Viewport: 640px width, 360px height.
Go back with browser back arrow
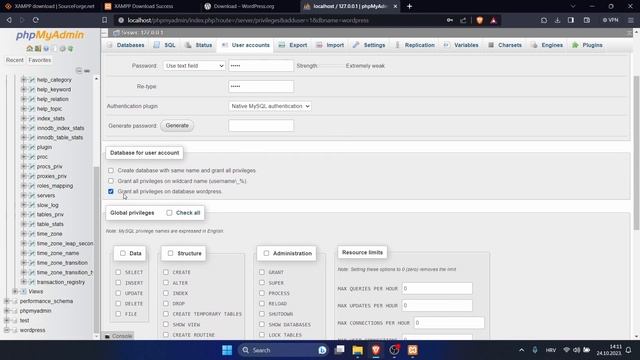click(x=9, y=20)
